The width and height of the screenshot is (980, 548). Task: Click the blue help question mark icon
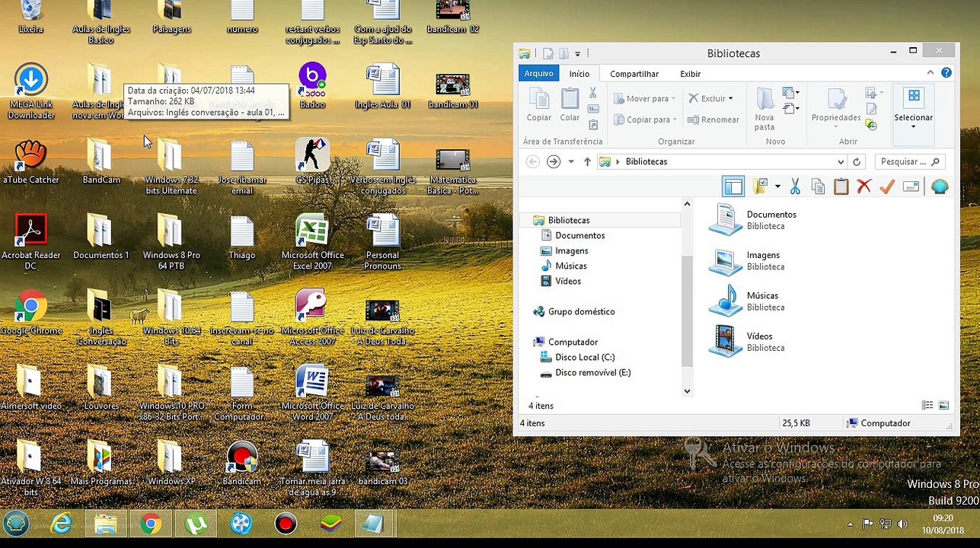click(946, 73)
